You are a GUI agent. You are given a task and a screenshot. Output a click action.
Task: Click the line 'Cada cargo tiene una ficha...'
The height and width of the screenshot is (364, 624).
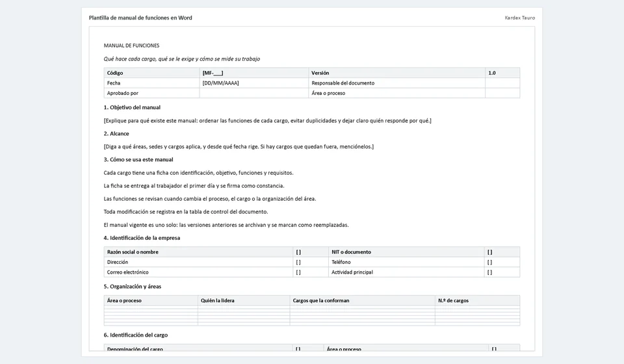tap(199, 173)
